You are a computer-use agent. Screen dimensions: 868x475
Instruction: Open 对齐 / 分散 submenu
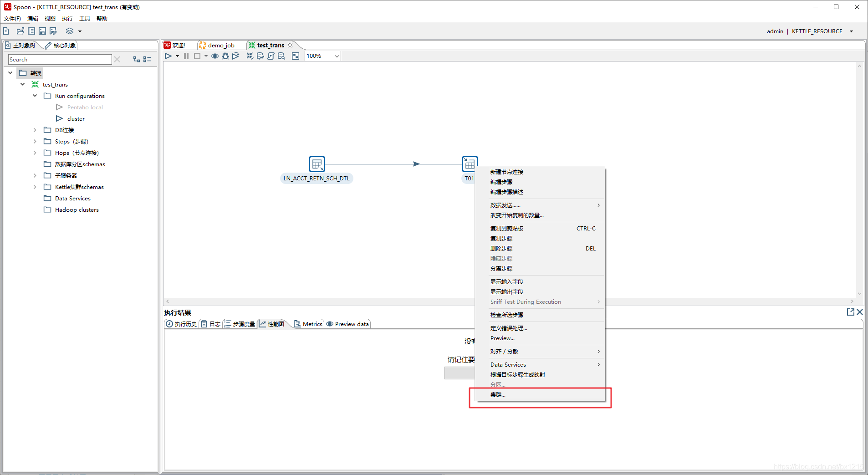(x=540, y=351)
